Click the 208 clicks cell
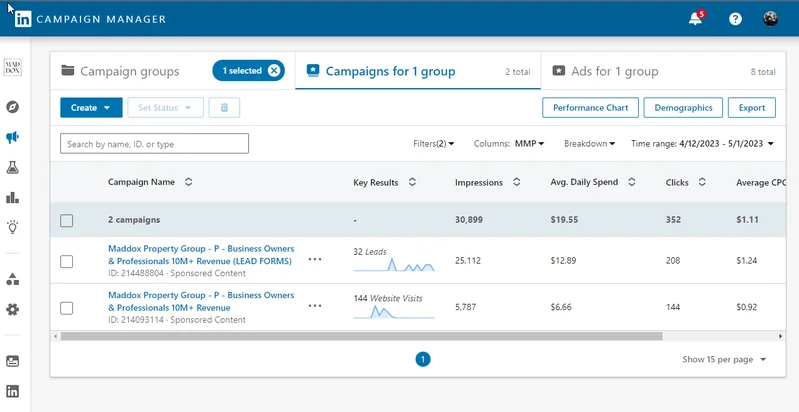Screen dimensions: 799x412 [x=673, y=261]
